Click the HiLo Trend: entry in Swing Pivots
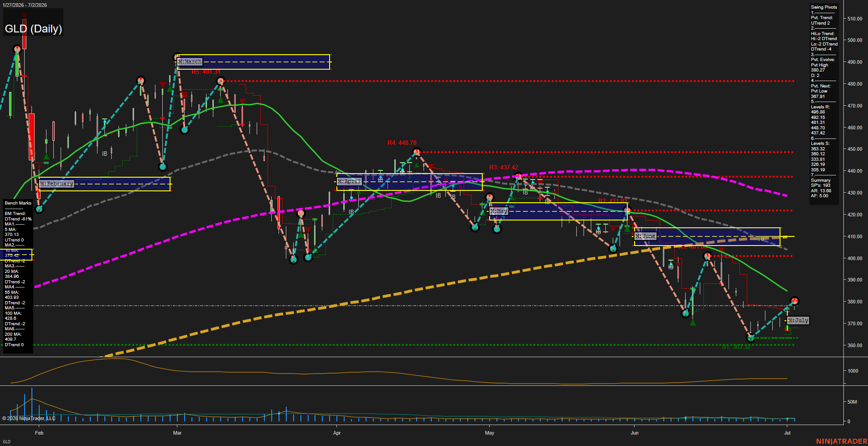The width and height of the screenshot is (868, 446). (823, 34)
